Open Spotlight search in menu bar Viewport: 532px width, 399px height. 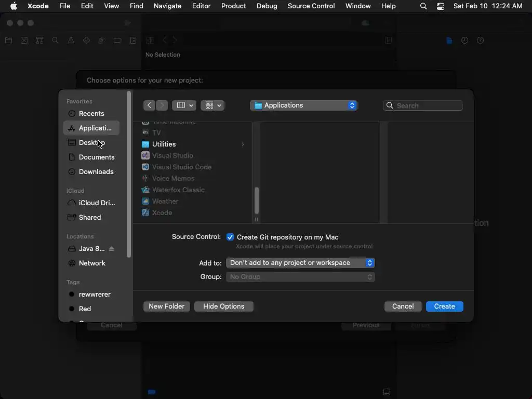[423, 6]
